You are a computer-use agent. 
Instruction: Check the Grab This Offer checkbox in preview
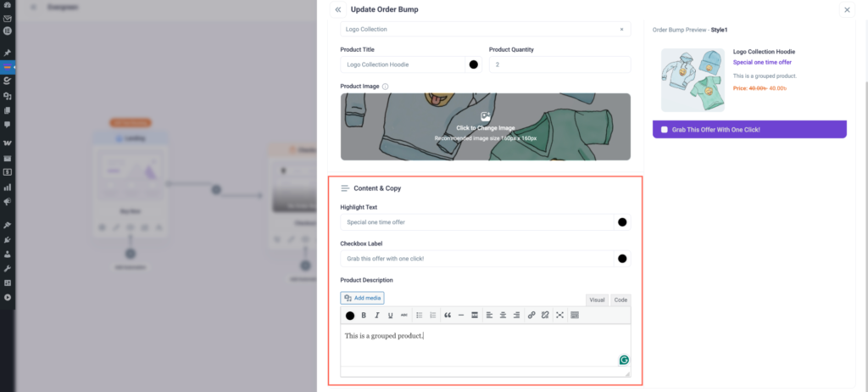click(665, 129)
